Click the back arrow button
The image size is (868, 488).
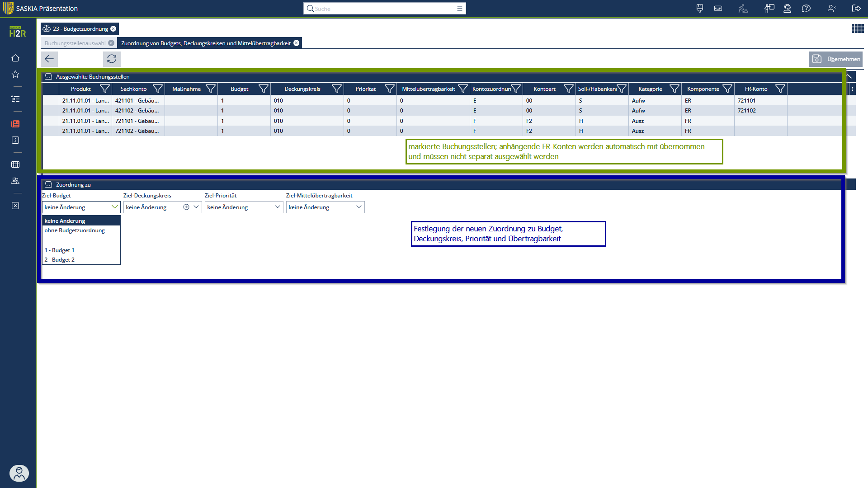point(49,59)
